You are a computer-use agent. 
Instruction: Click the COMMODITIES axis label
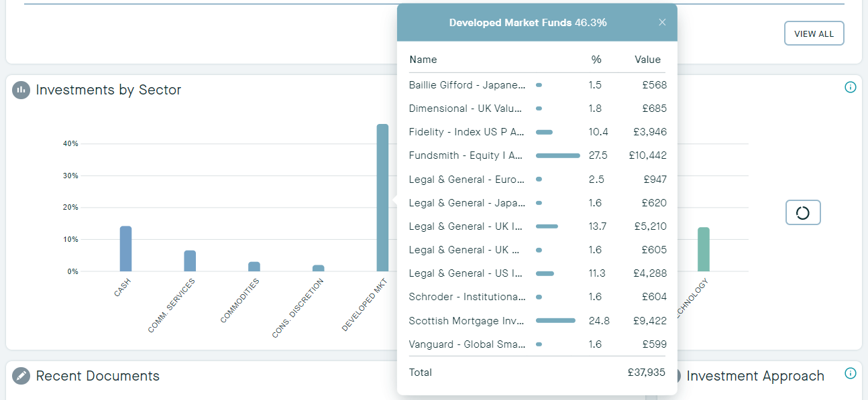[239, 301]
